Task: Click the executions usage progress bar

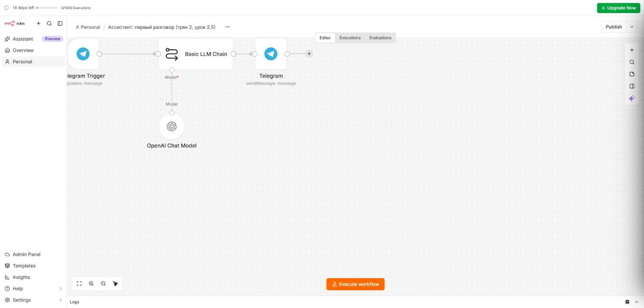Action: [47, 8]
